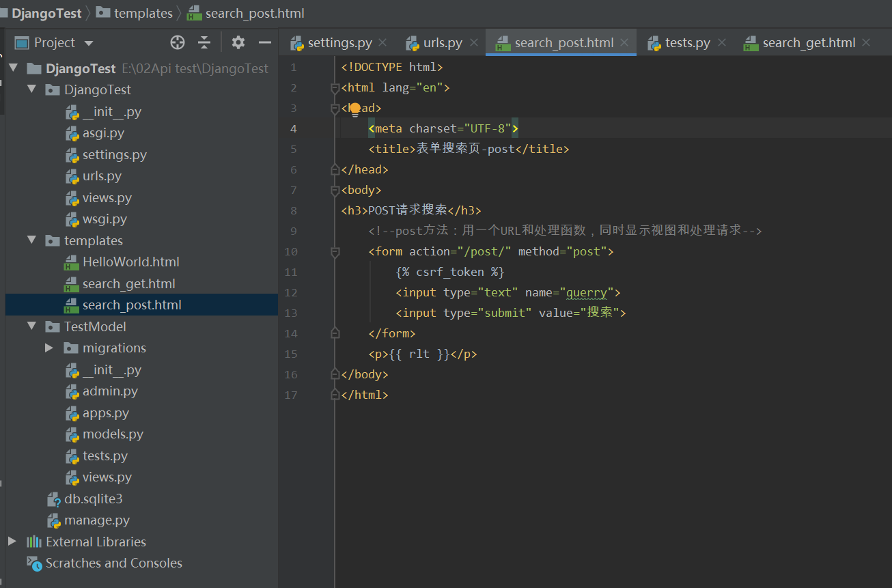This screenshot has height=588, width=892.
Task: Expand External Libraries
Action: coord(12,541)
